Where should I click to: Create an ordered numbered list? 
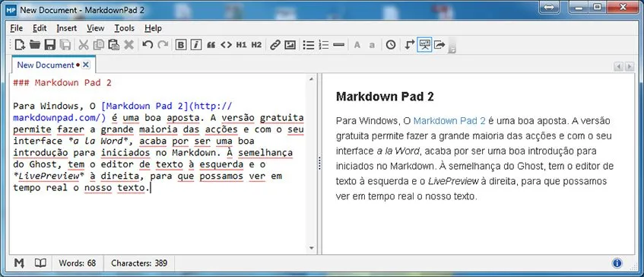coord(324,45)
